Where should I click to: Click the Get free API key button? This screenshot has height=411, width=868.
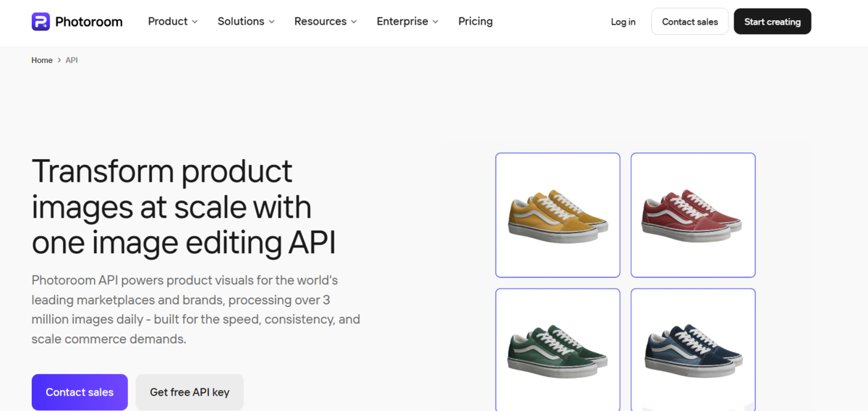190,392
